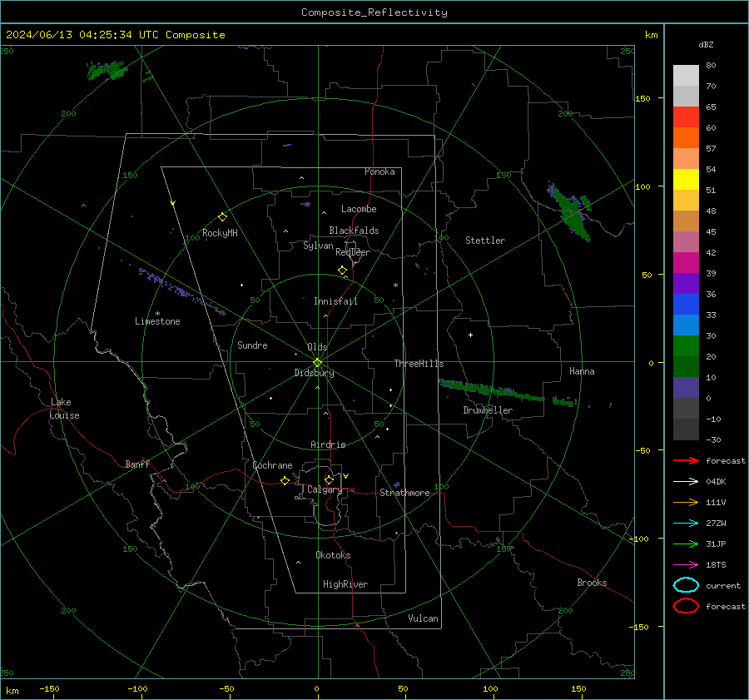Viewport: 749px width, 700px height.
Task: Click the asterisk marker above Limestone
Action: point(157,314)
